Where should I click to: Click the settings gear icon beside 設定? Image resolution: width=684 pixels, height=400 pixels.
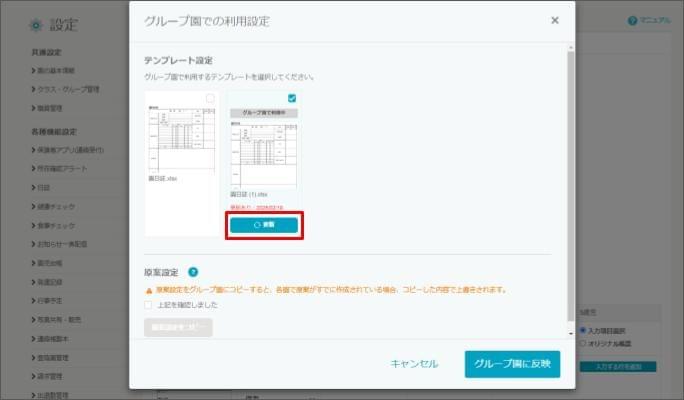click(x=36, y=24)
